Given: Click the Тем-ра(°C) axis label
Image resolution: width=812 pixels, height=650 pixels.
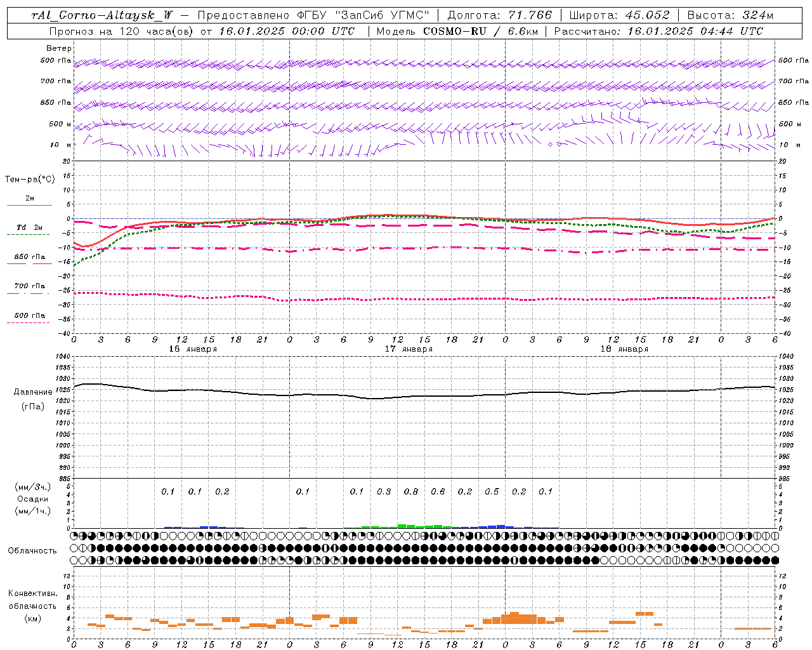Looking at the screenshot, I should tap(30, 180).
